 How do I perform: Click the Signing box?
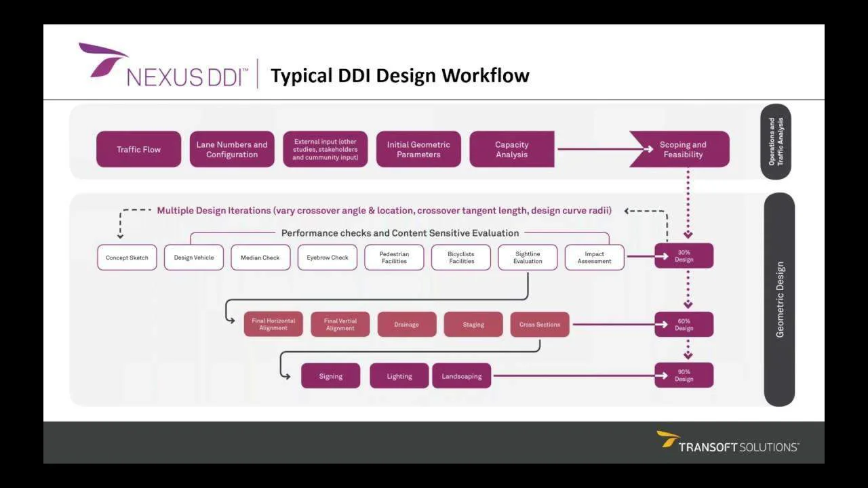point(331,376)
